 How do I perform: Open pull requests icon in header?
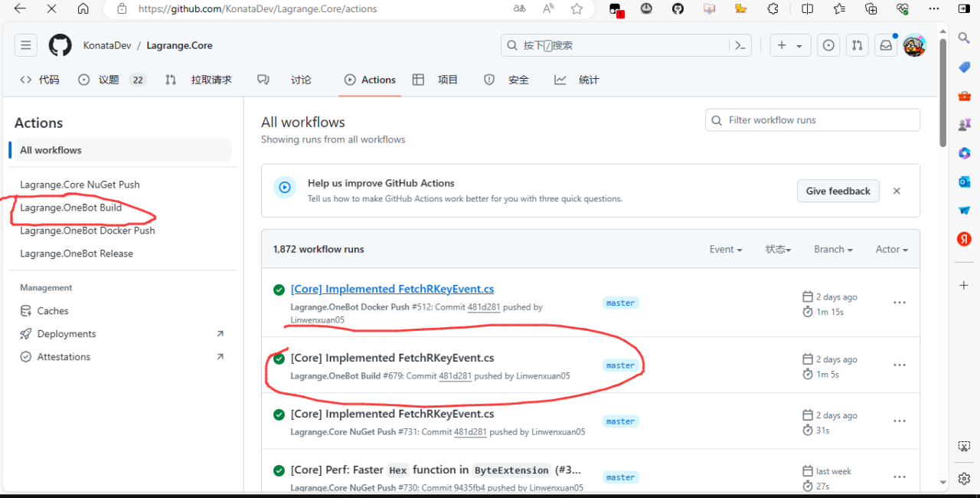[857, 45]
